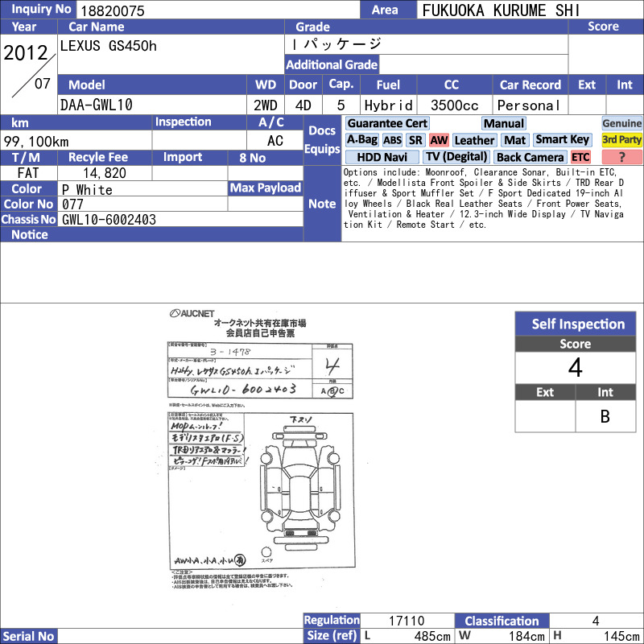This screenshot has width=644, height=644.
Task: Click the red ETC tag
Action: 580,157
